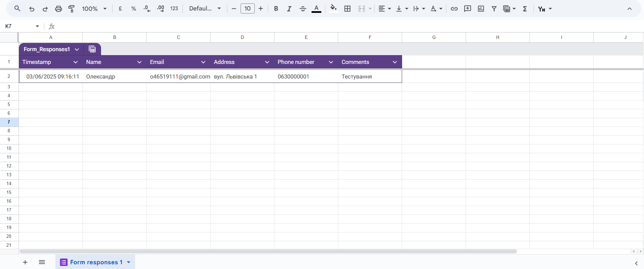Viewport: 644px width, 269px height.
Task: Select the cell with 03/06/2025 09:16:11
Action: coord(51,76)
